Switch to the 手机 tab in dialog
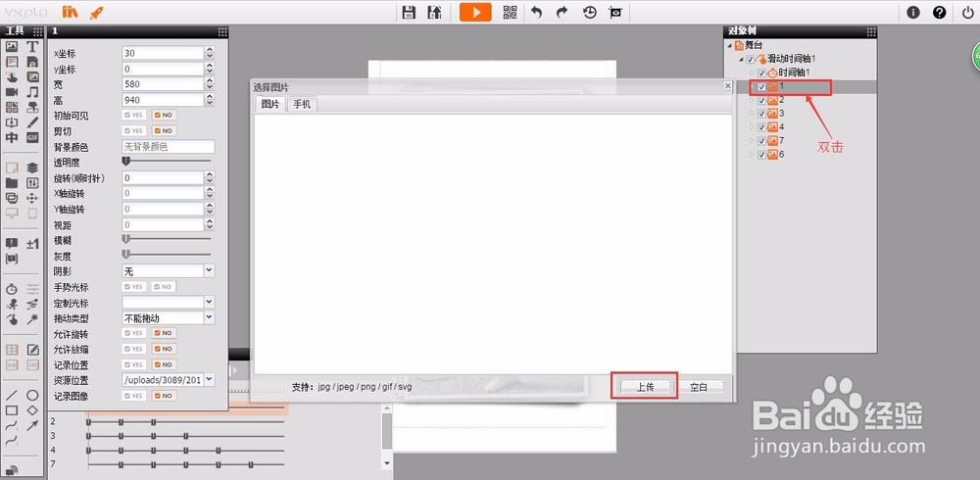The width and height of the screenshot is (980, 480). (x=302, y=105)
